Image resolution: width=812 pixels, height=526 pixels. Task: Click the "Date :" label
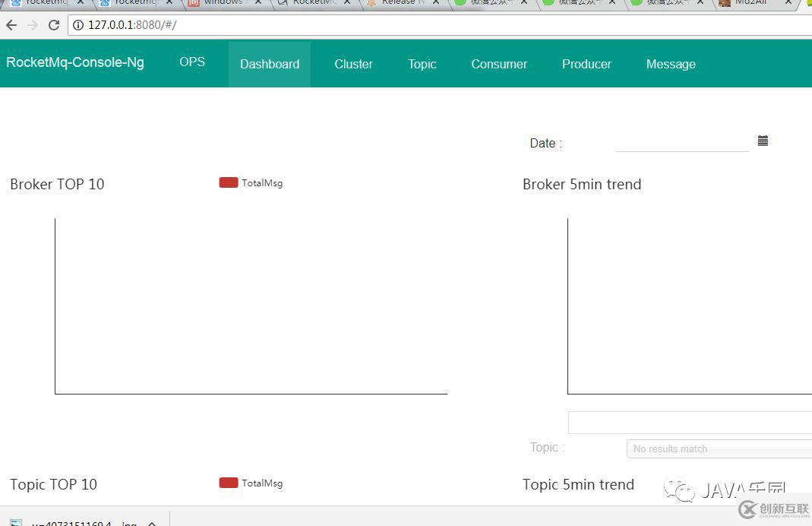pyautogui.click(x=546, y=143)
